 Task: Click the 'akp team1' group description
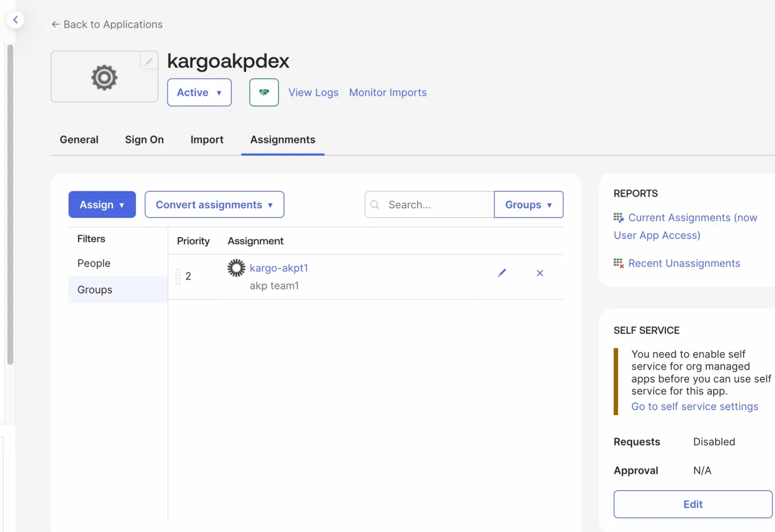(274, 287)
